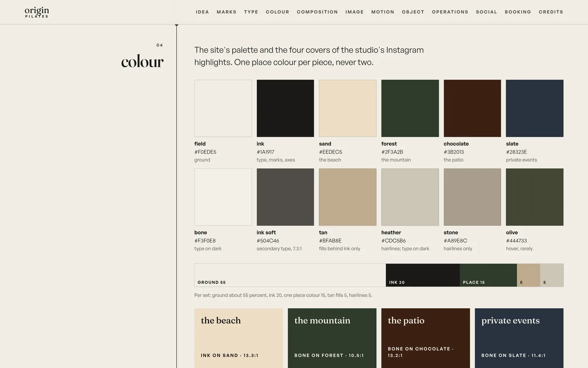Open the SOCIAL section link

click(487, 12)
